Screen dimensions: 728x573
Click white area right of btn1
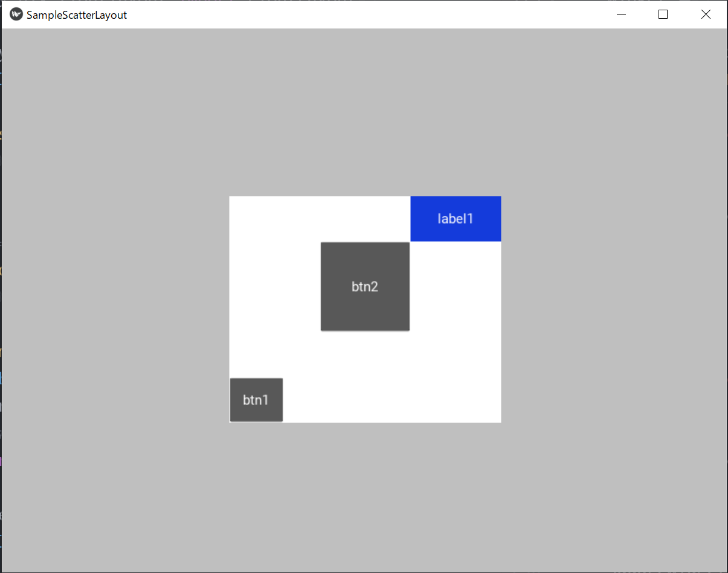[x=391, y=400]
